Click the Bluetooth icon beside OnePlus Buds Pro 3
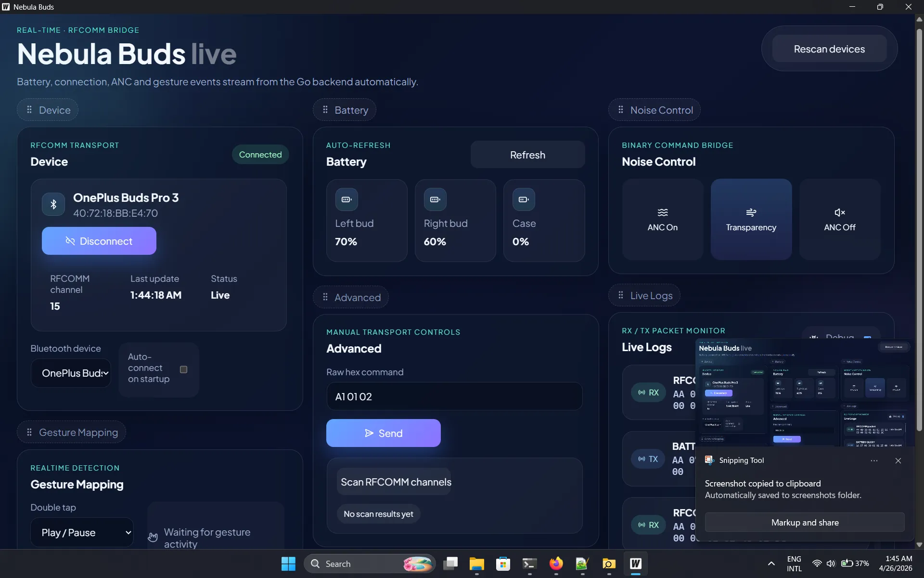924x578 pixels. tap(53, 204)
